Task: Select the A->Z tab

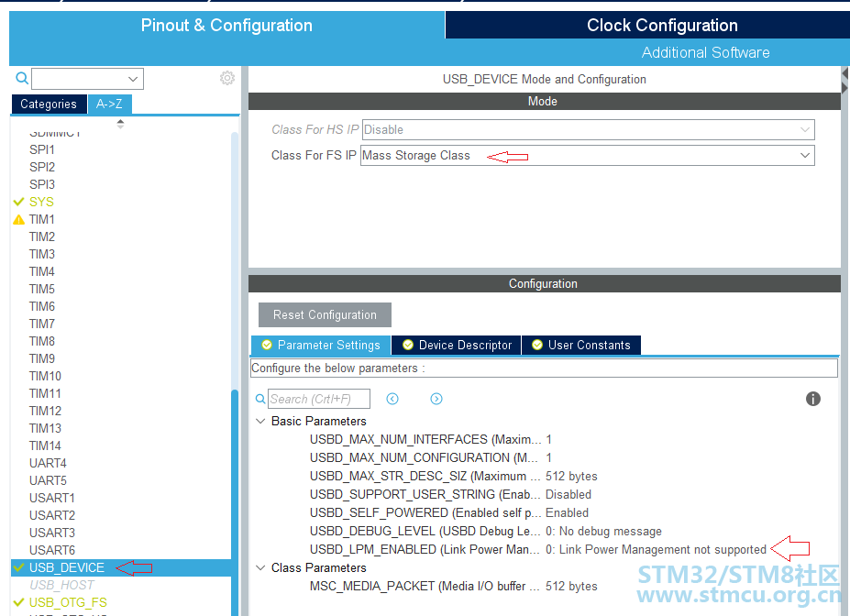Action: click(109, 104)
